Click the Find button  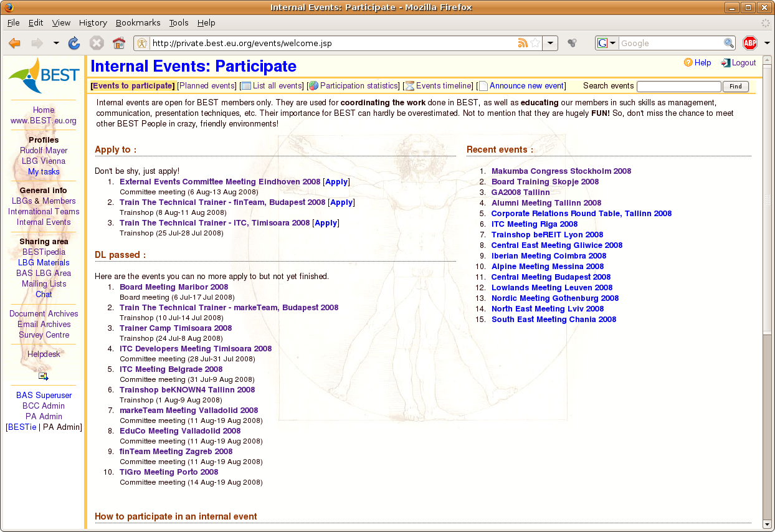click(x=736, y=87)
